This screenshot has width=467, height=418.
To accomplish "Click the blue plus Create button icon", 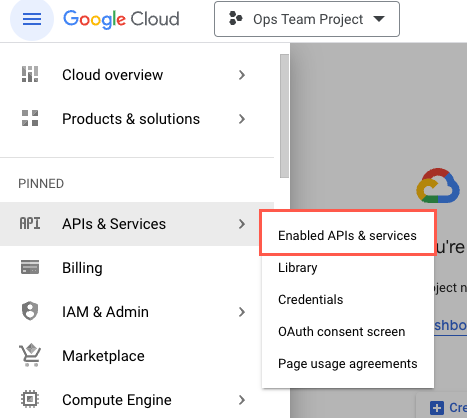I will [x=437, y=408].
